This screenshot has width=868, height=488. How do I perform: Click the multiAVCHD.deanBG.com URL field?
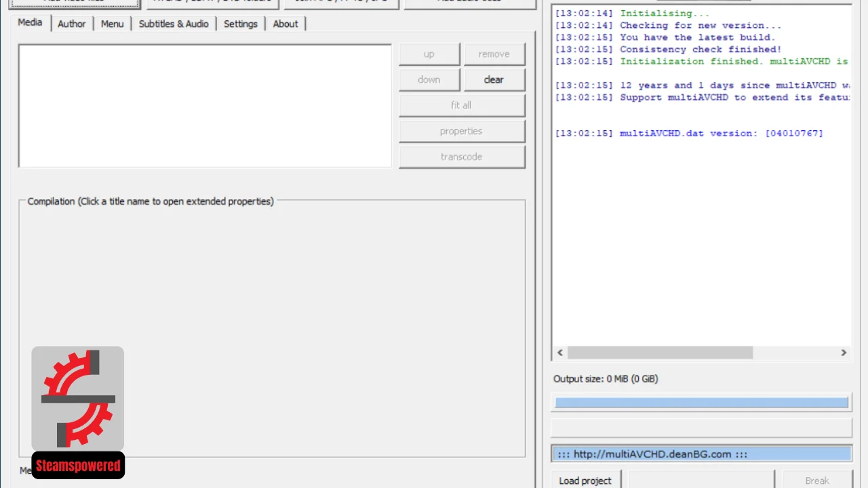[701, 454]
